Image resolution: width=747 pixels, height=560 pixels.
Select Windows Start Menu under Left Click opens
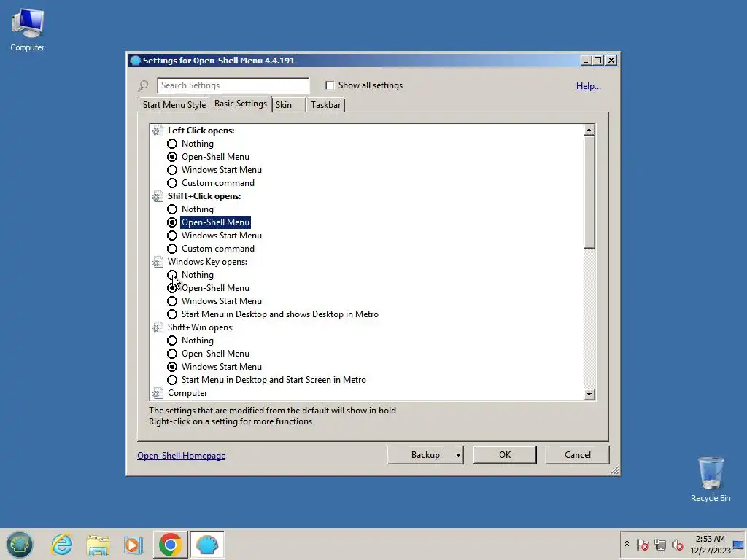(172, 170)
